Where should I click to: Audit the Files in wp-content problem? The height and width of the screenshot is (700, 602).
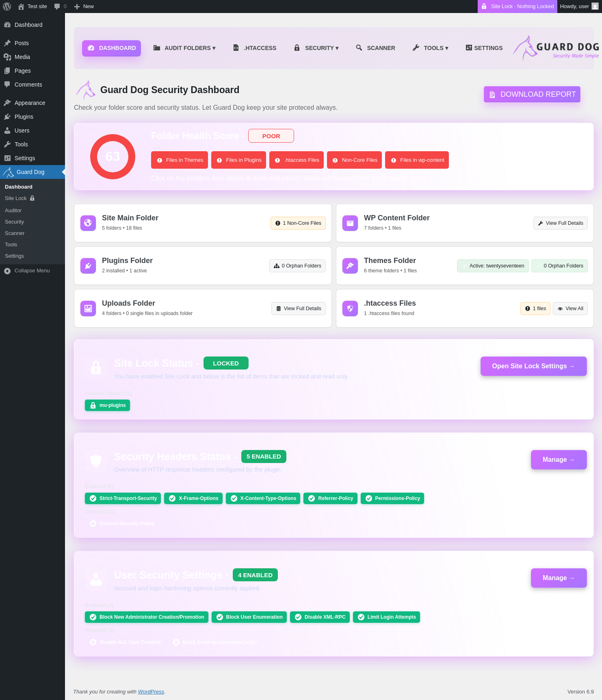pyautogui.click(x=417, y=160)
